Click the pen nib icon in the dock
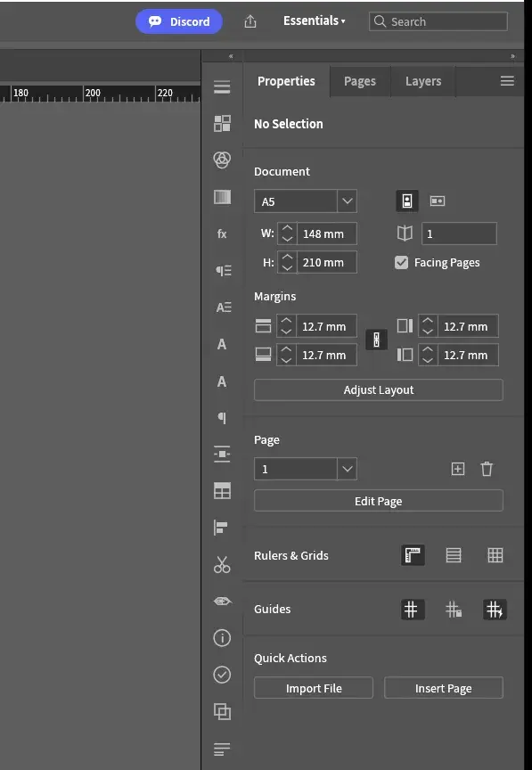 [222, 601]
